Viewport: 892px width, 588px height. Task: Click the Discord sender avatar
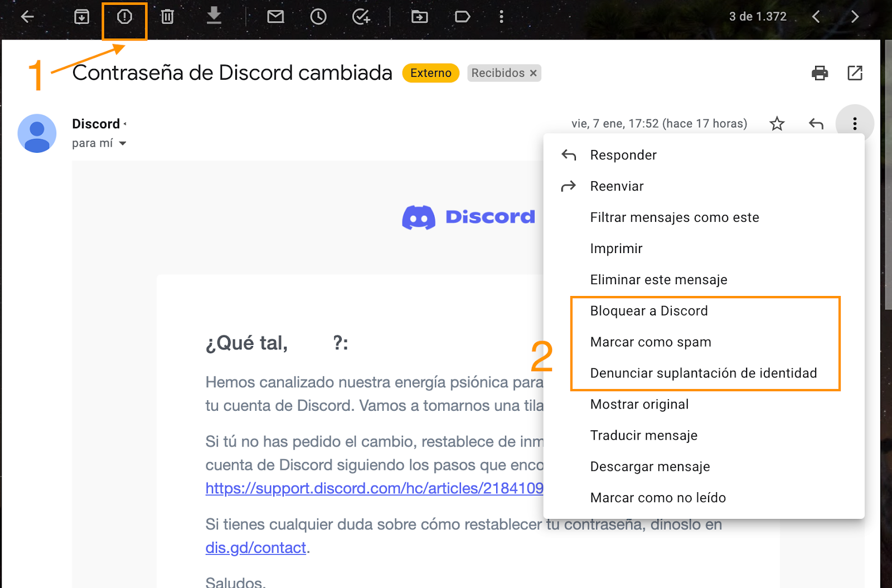click(x=37, y=133)
